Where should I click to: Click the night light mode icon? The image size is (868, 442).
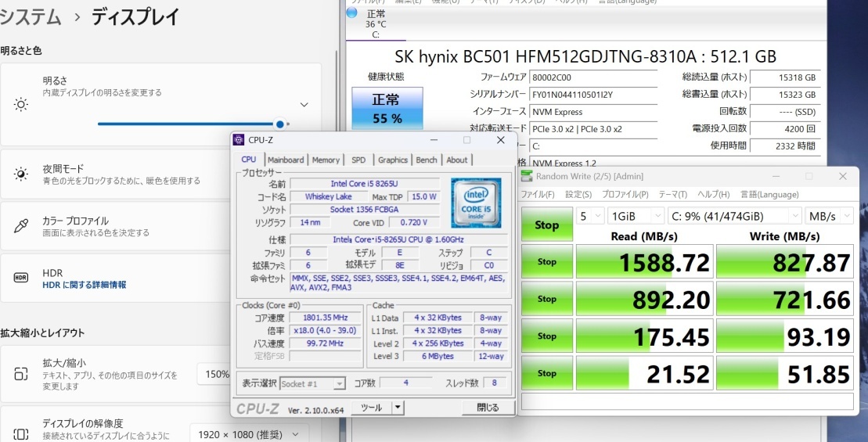pos(21,174)
